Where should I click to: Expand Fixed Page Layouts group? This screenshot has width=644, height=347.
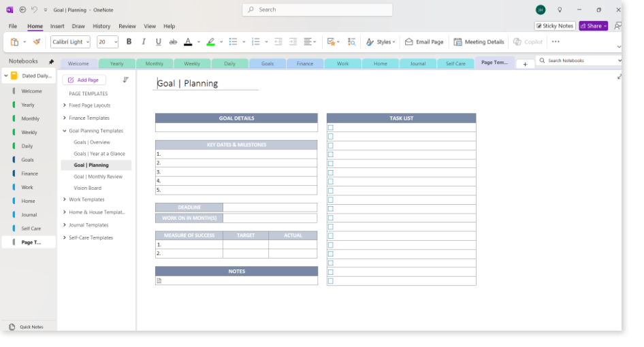click(x=65, y=105)
